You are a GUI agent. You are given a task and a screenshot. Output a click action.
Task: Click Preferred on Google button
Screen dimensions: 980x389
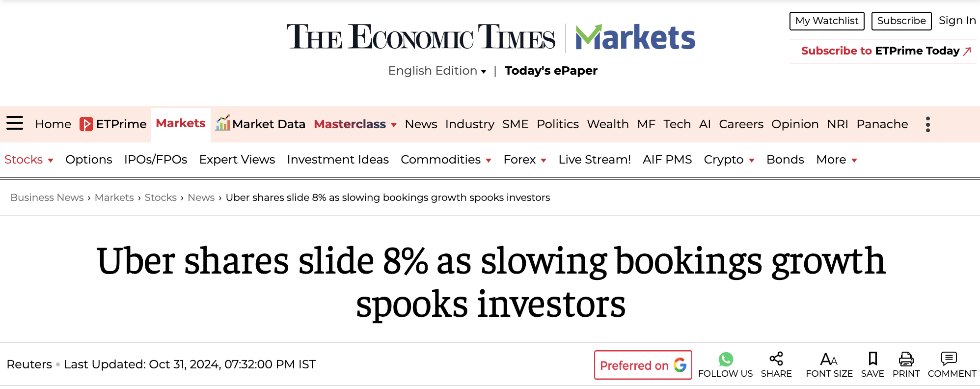643,365
